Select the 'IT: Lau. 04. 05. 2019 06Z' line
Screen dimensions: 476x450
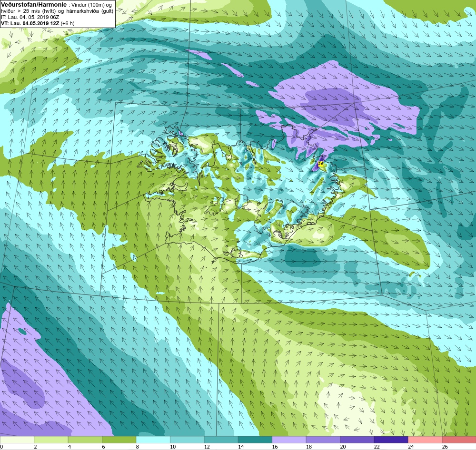(30, 17)
